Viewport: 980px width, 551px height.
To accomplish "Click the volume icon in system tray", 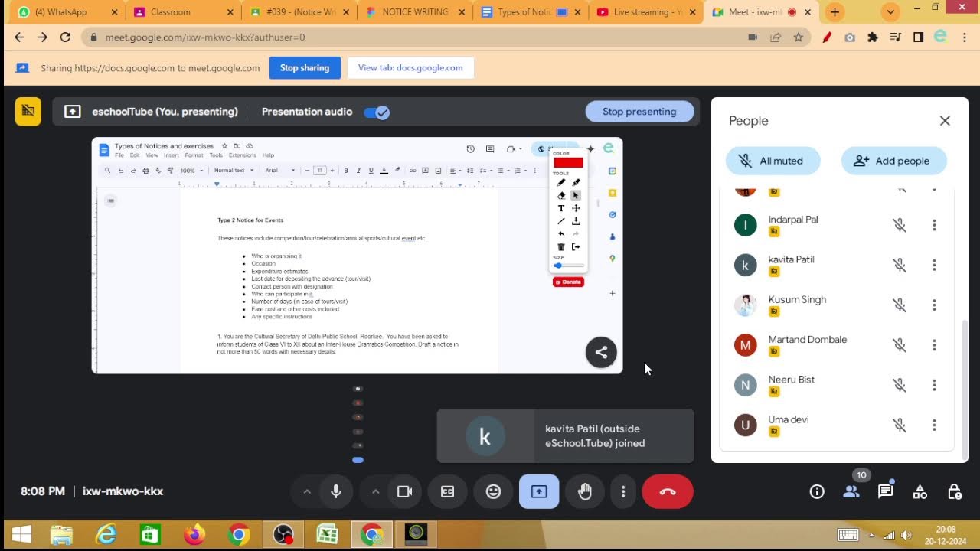I will coord(906,535).
